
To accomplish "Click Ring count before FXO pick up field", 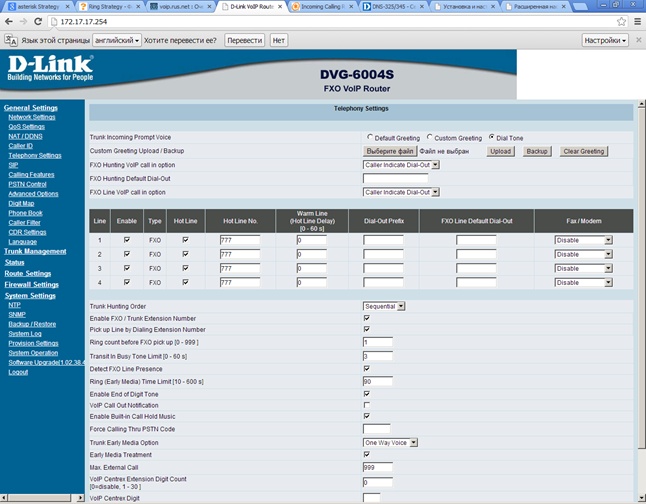I will click(378, 342).
